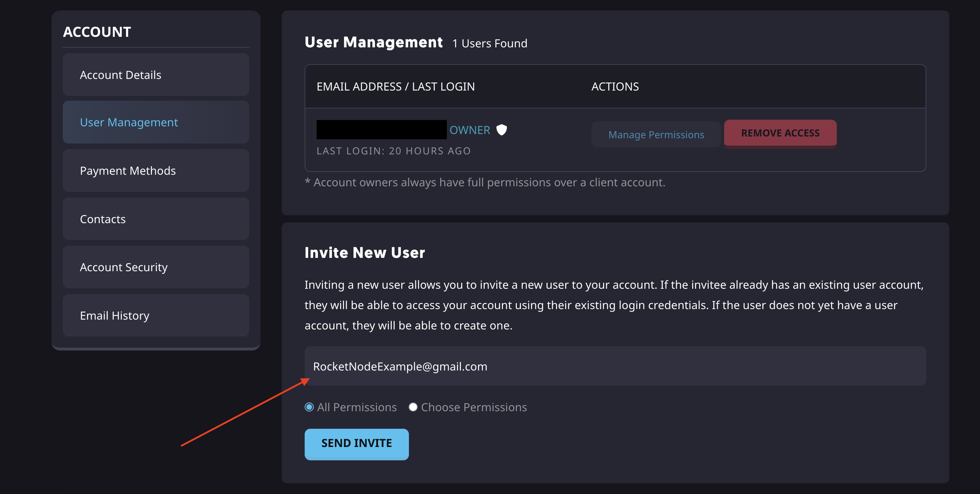Focus the invite email input field

(x=615, y=366)
